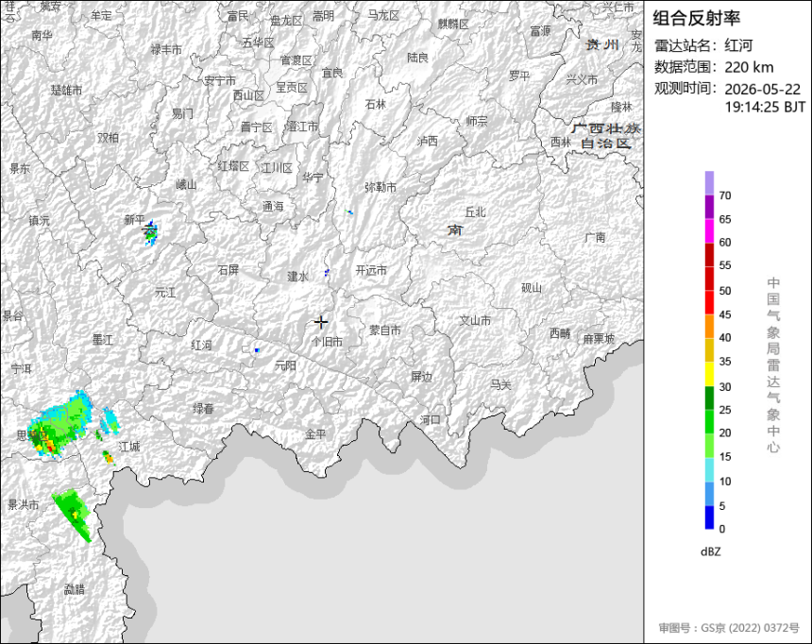Click the 石林 map label

(376, 104)
